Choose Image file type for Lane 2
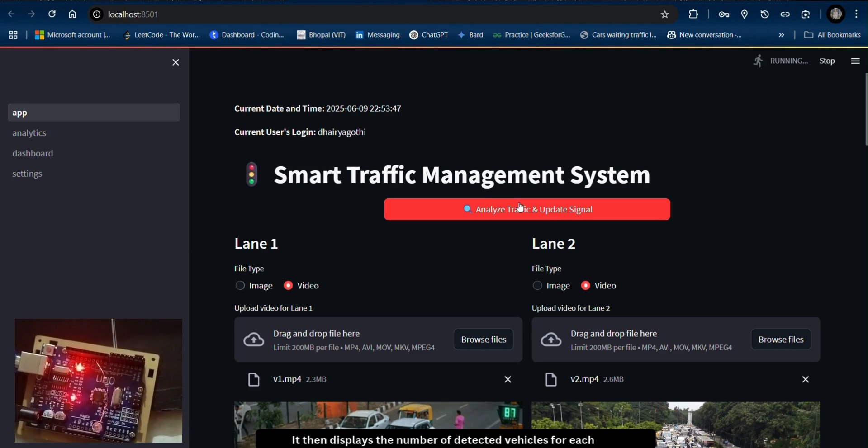The width and height of the screenshot is (868, 448). click(537, 286)
